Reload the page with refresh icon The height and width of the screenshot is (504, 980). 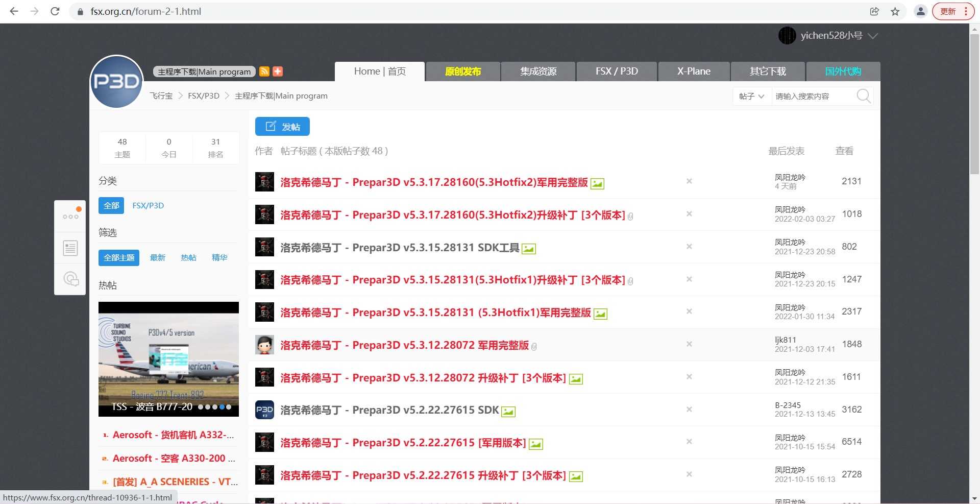point(55,11)
